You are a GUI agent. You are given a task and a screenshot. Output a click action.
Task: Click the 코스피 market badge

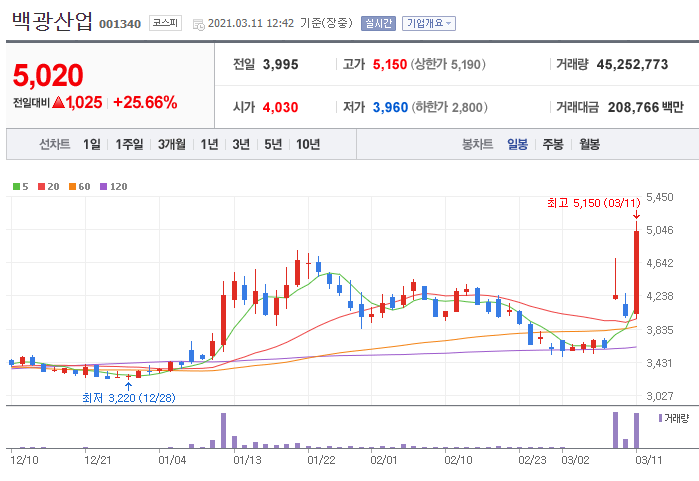(165, 23)
